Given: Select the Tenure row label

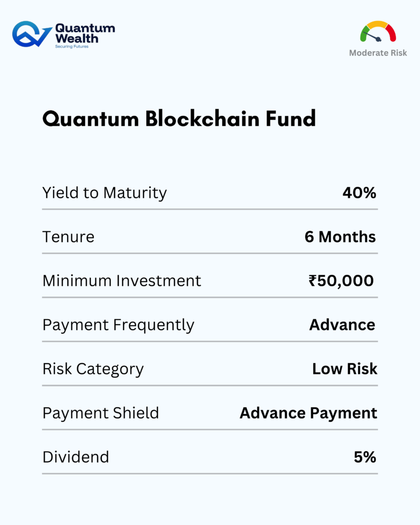Looking at the screenshot, I should point(68,237).
